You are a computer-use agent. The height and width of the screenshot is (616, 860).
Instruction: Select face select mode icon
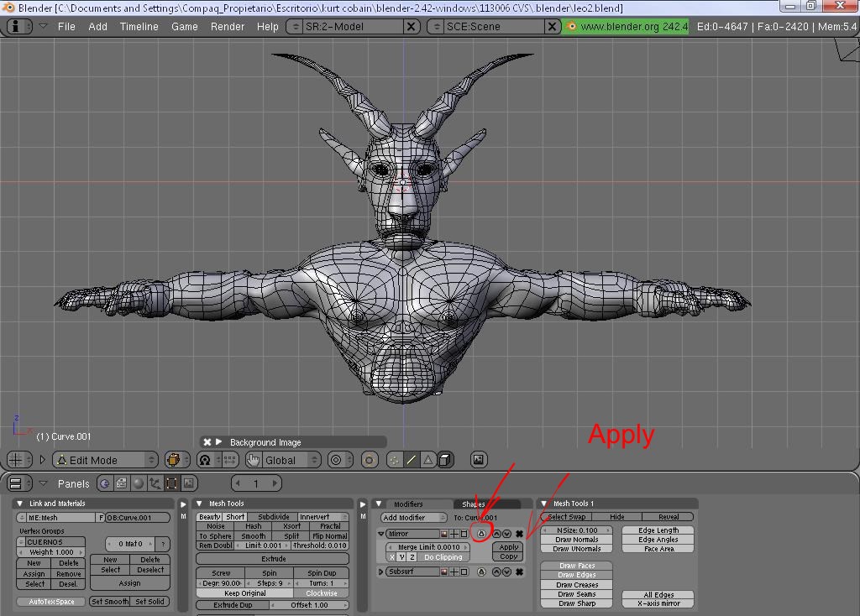tap(427, 460)
